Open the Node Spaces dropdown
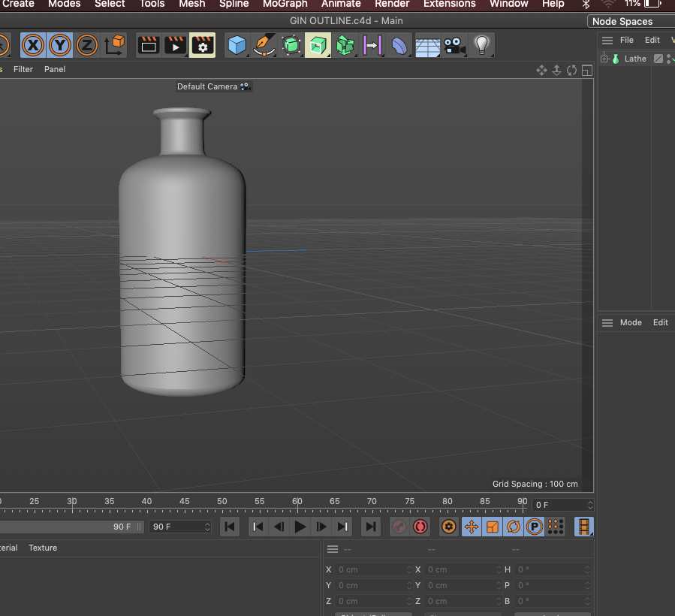The height and width of the screenshot is (616, 675). click(x=629, y=21)
